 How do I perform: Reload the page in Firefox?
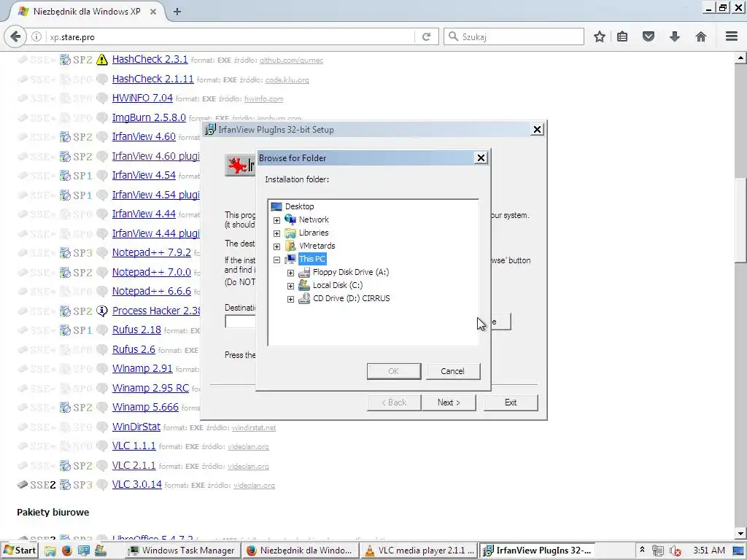click(426, 36)
